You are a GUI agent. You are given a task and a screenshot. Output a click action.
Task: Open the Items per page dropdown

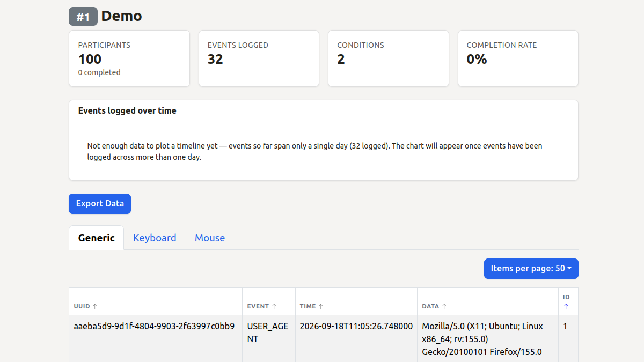[x=531, y=269]
